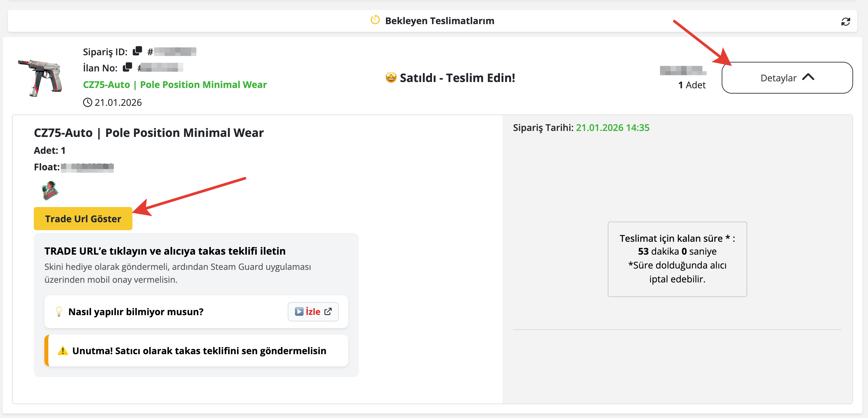Click the order date 21.01.2026 14:35 text

612,128
